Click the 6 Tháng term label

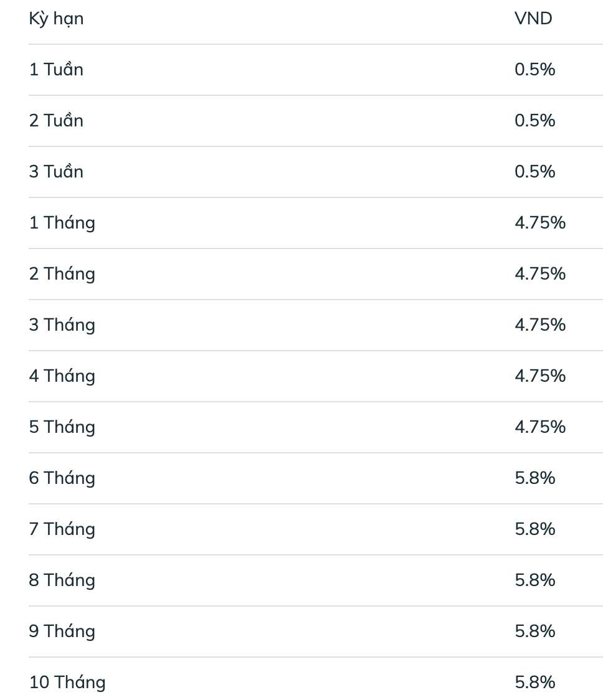coord(62,478)
